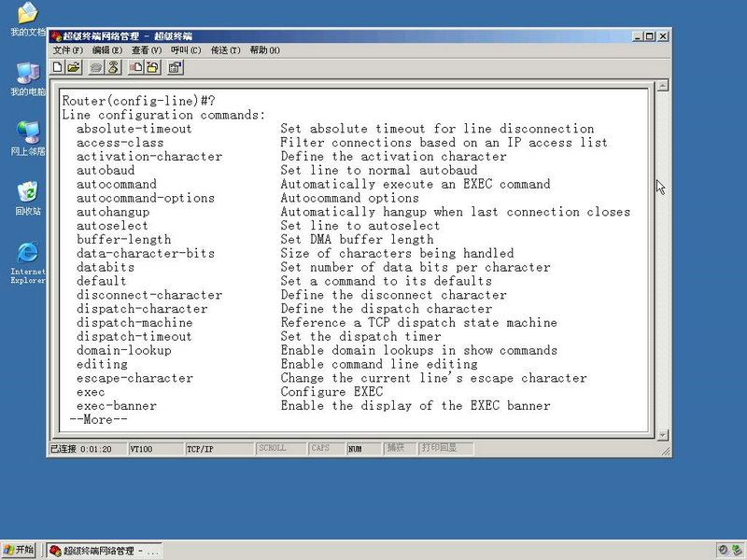Click 'Set DMA buffer length' description
The height and width of the screenshot is (560, 747).
357,240
